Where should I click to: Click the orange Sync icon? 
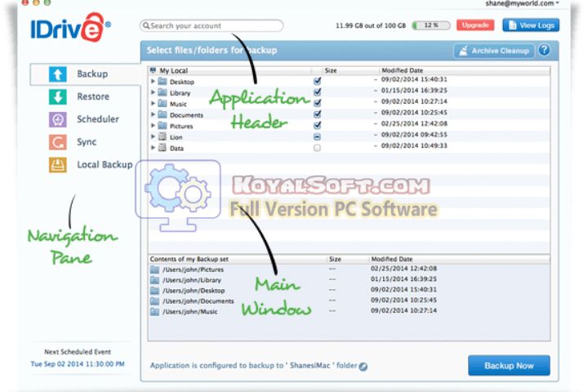click(58, 142)
